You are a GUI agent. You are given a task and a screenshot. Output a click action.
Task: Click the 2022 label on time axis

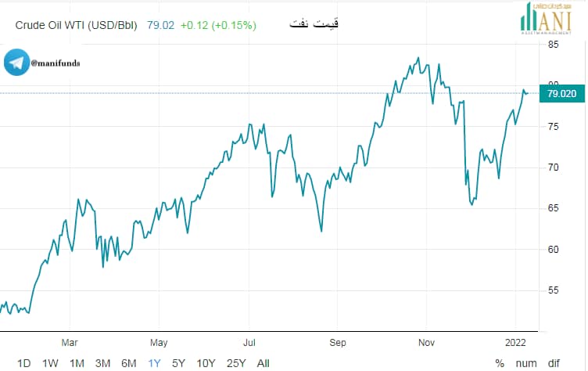tap(515, 343)
